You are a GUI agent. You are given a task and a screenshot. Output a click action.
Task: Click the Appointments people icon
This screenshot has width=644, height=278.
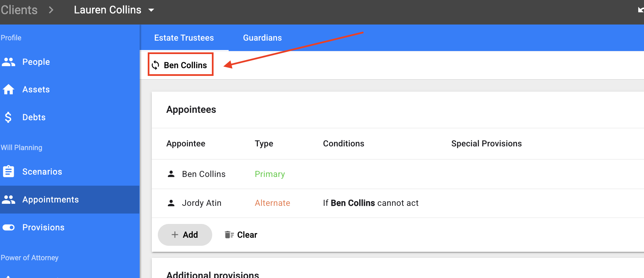coord(8,199)
